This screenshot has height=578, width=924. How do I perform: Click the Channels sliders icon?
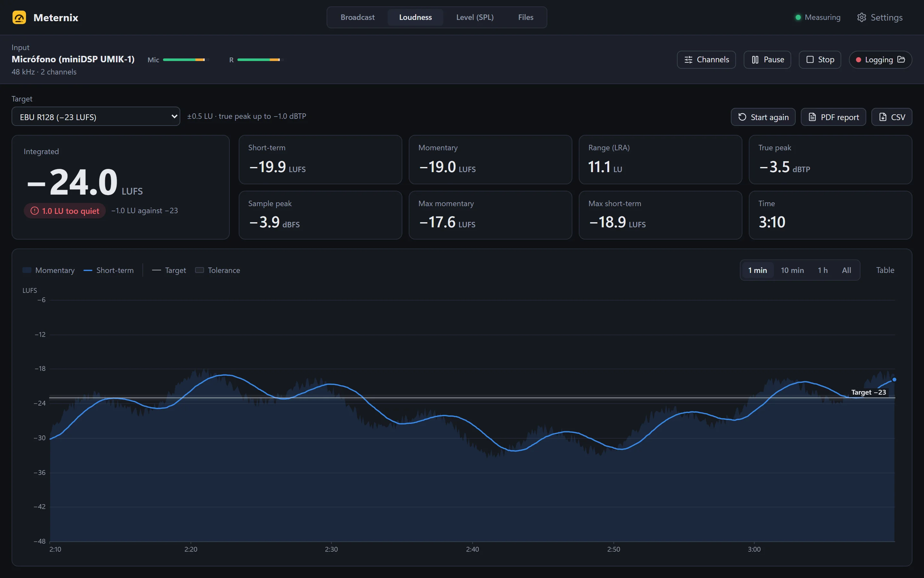[x=688, y=60]
